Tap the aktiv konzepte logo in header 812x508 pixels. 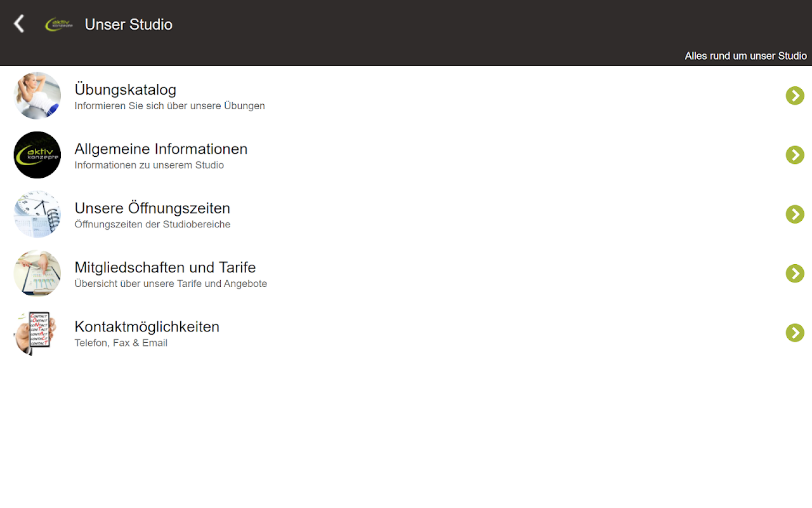pos(59,24)
